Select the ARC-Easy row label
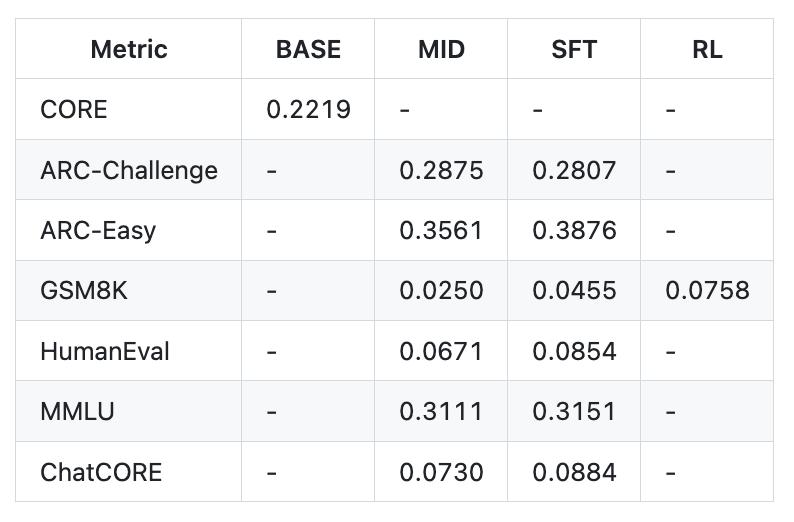The image size is (794, 522). [98, 231]
